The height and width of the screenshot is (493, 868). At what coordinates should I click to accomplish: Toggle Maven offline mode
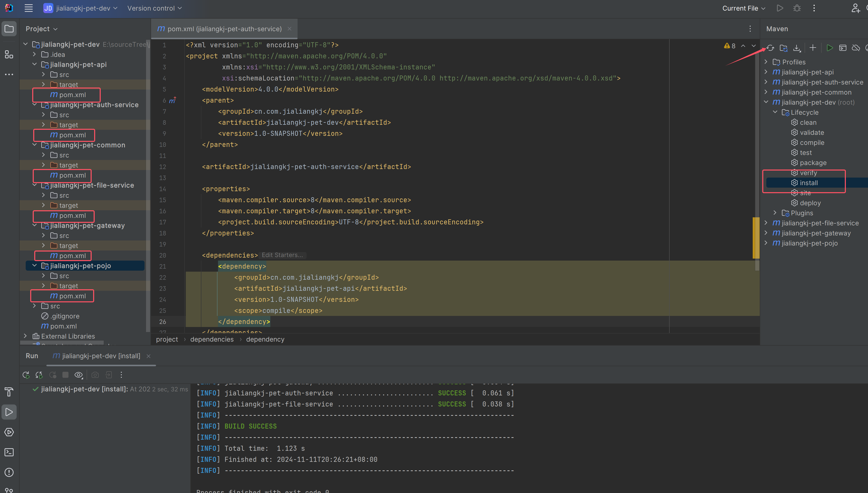pos(856,48)
